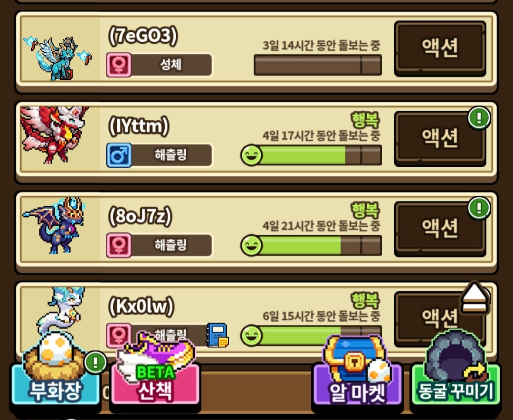This screenshot has height=420, width=513.
Task: Click the male gender icon for IYttm
Action: 119,155
